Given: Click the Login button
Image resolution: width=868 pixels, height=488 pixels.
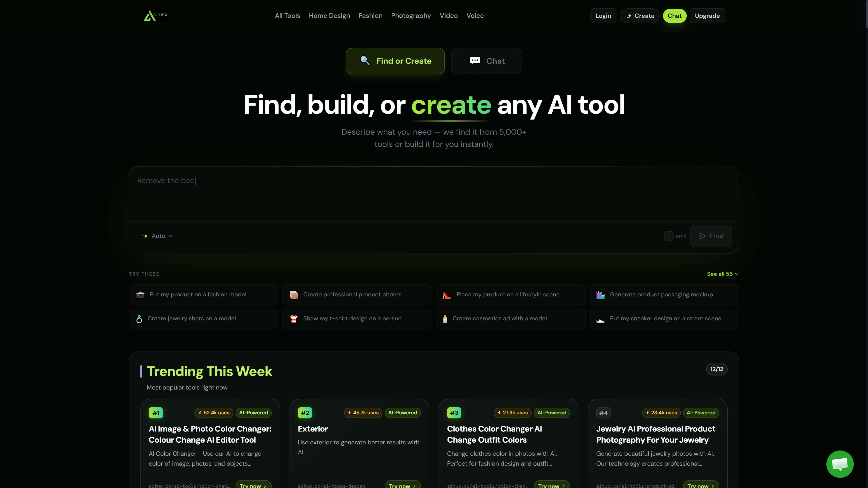Looking at the screenshot, I should [603, 16].
